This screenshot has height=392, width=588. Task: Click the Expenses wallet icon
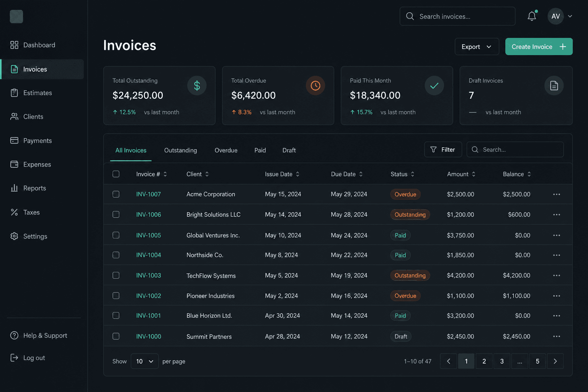14,164
